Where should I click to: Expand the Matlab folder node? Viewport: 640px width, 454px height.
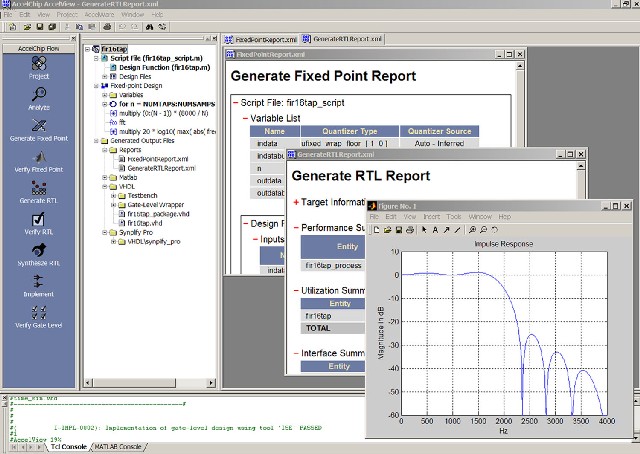pos(105,178)
